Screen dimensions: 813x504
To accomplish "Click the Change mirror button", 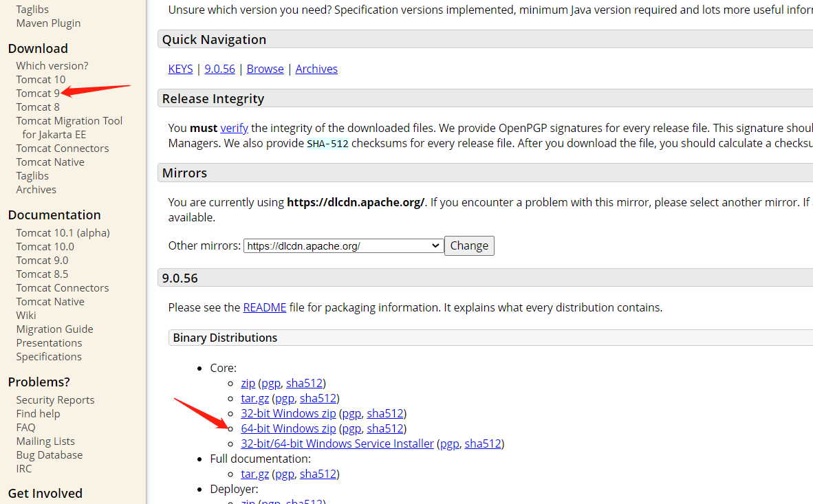I will (469, 245).
